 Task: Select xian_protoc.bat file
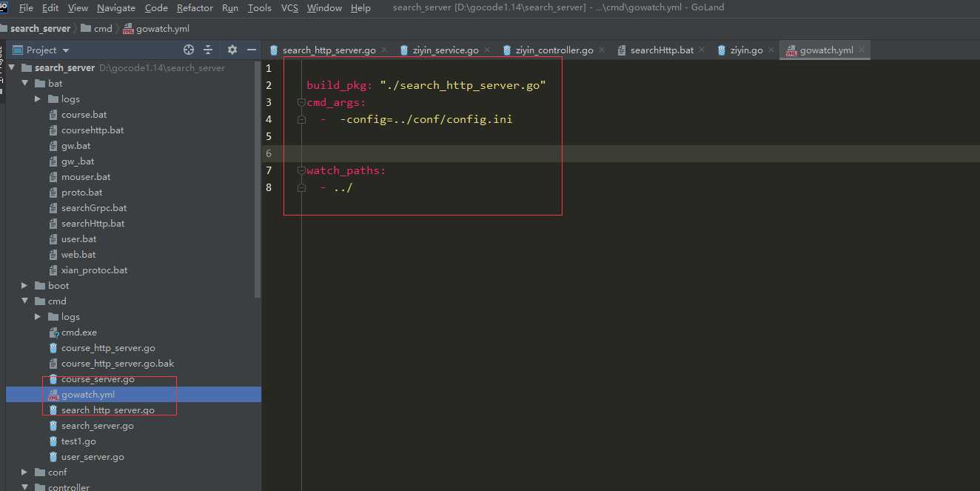click(94, 270)
